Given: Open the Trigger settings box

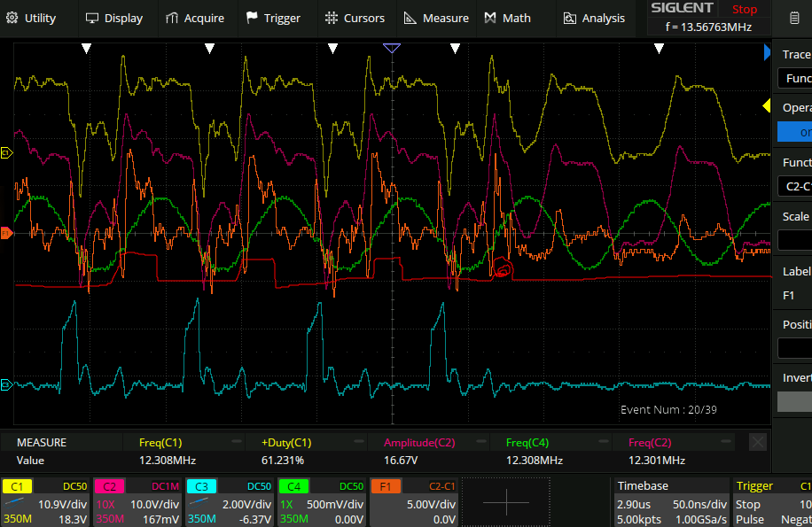Looking at the screenshot, I should coord(771,502).
